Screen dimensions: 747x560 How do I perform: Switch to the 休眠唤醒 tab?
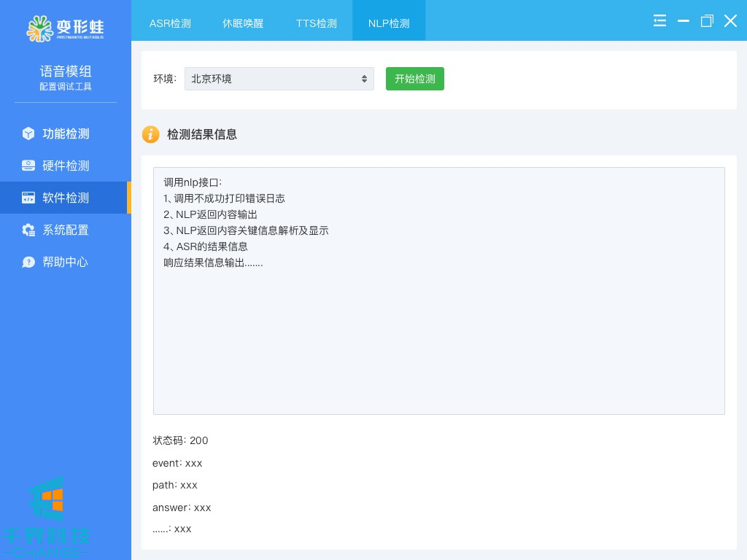click(243, 23)
